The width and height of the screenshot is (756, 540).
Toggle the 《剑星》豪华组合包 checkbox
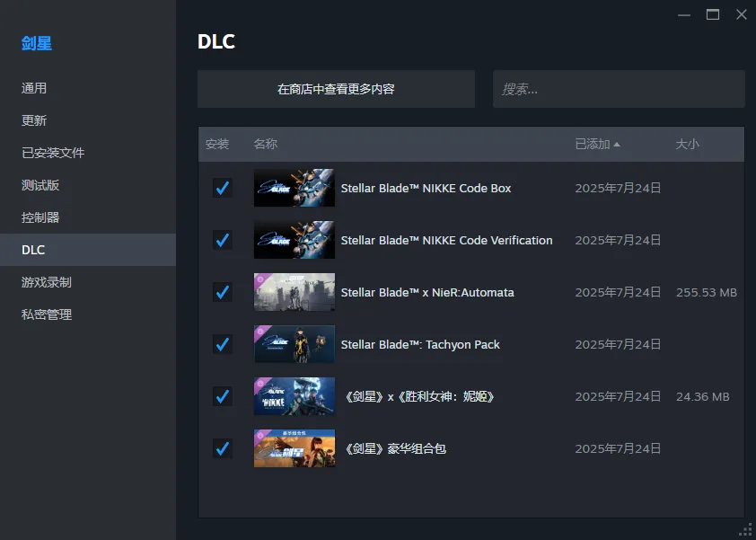[222, 448]
